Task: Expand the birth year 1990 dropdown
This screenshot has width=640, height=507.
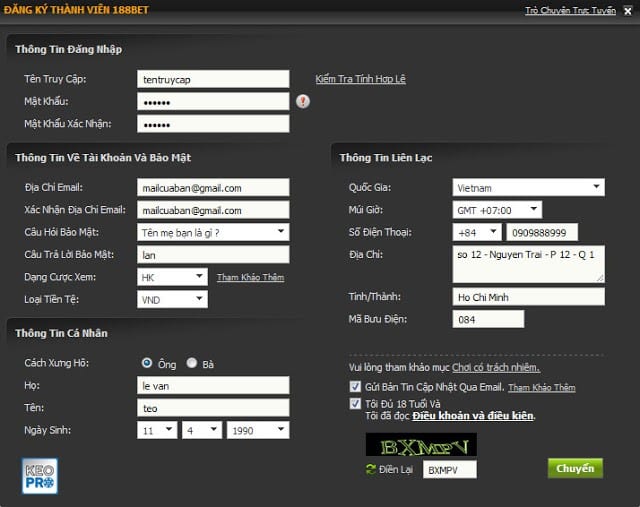Action: click(x=257, y=429)
